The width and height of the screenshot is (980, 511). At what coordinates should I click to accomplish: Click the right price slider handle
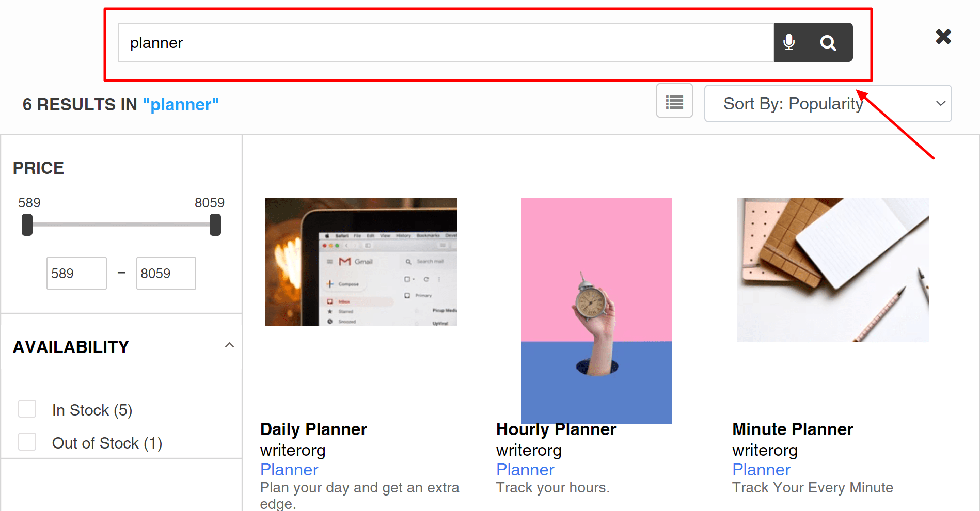(x=215, y=225)
